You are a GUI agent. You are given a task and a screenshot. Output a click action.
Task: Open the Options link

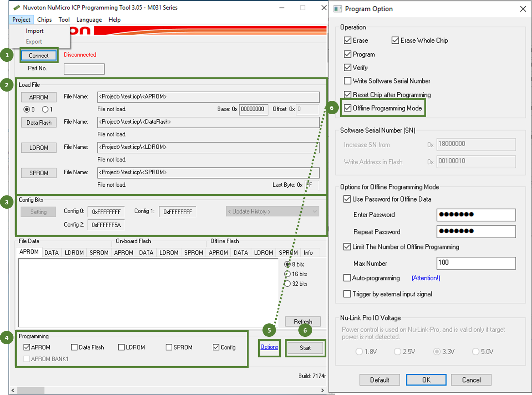click(269, 347)
